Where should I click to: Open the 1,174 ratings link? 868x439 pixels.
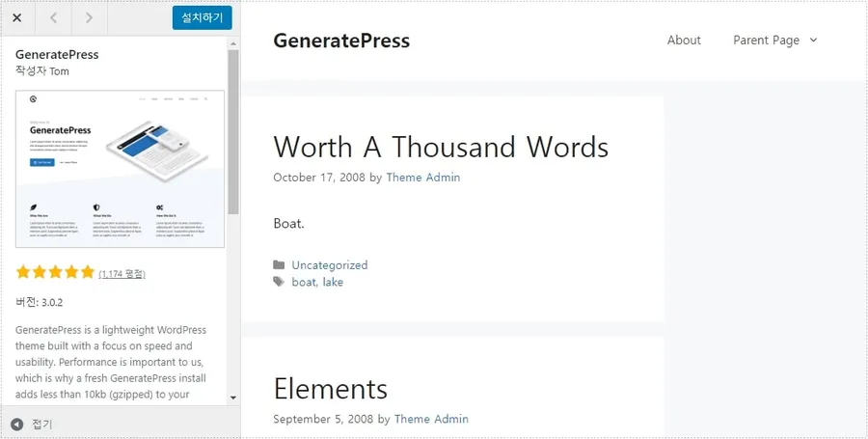(x=122, y=273)
